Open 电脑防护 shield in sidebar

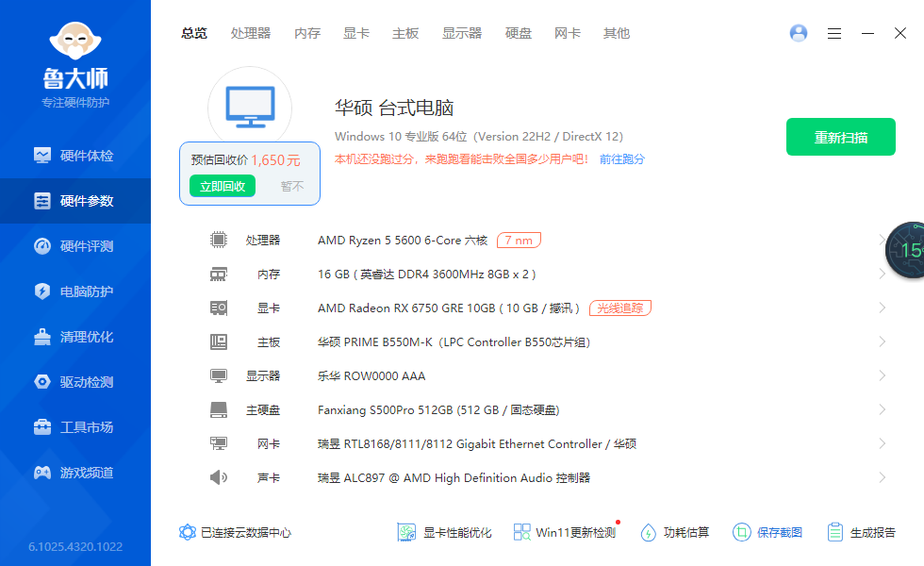click(42, 291)
